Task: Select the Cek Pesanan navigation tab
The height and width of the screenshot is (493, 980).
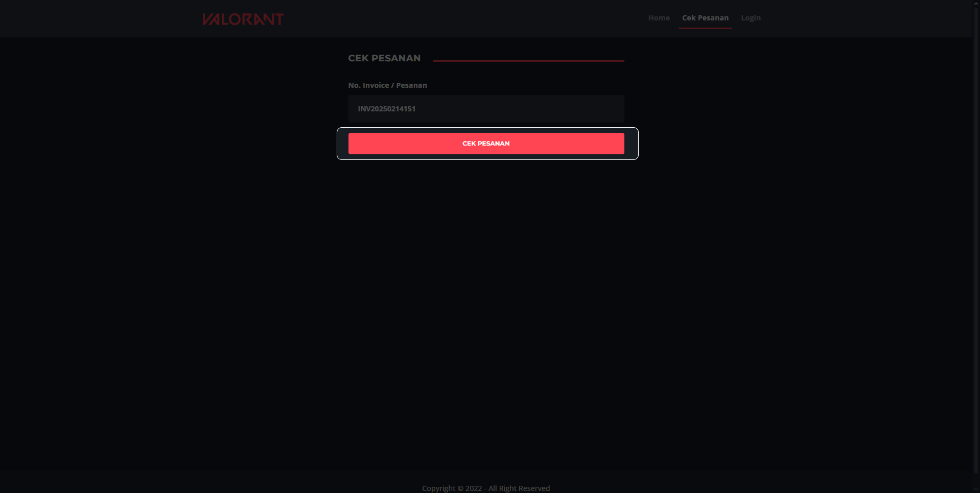Action: [705, 18]
